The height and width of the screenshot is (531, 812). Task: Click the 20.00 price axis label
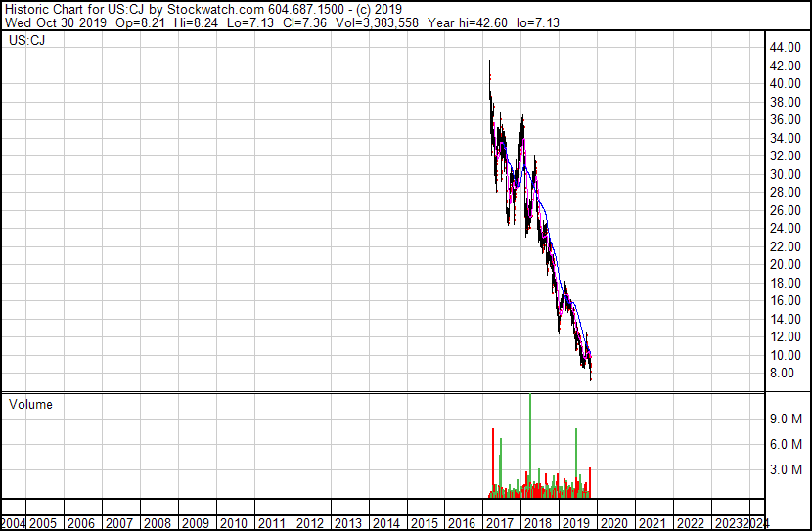pyautogui.click(x=785, y=265)
